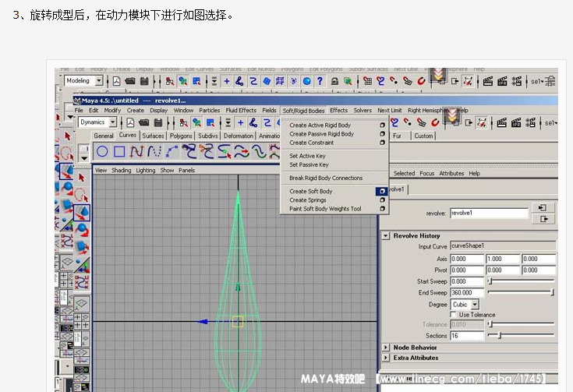This screenshot has height=392, width=573.
Task: Pick the EP Curve tool on shelf
Action: pos(154,151)
